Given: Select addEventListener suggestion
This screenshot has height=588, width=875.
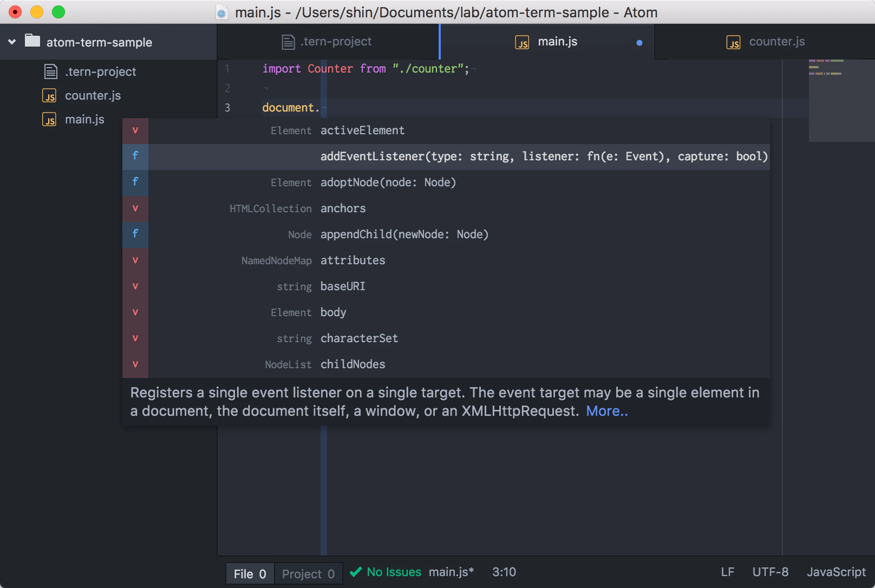Looking at the screenshot, I should point(446,156).
